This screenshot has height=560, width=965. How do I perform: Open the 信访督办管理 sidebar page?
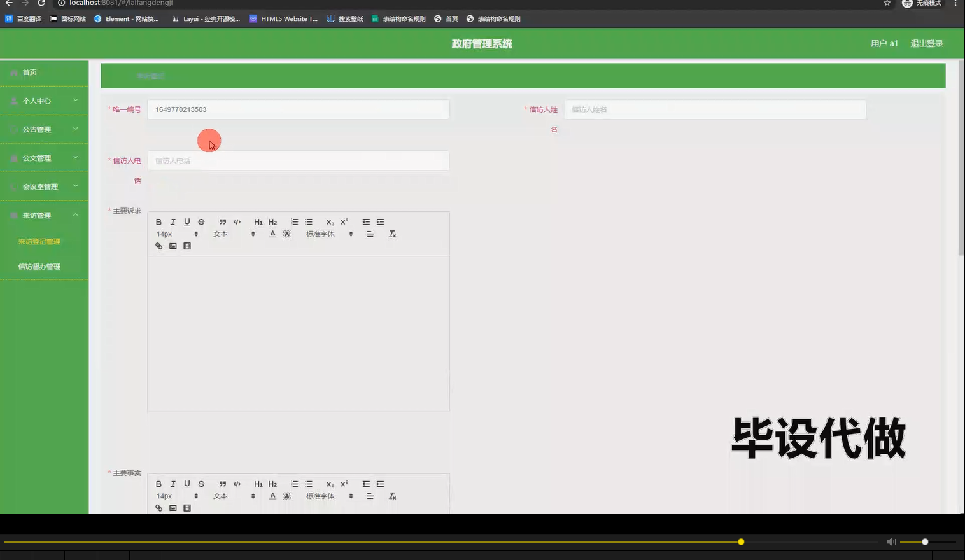click(x=39, y=266)
